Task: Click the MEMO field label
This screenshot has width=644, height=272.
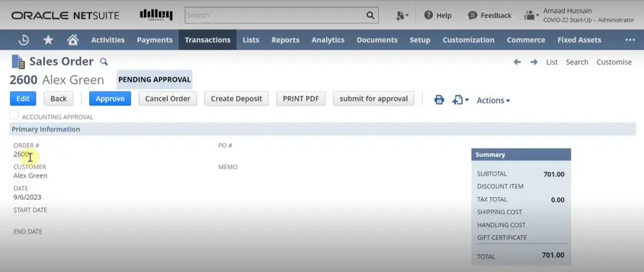Action: tap(228, 167)
